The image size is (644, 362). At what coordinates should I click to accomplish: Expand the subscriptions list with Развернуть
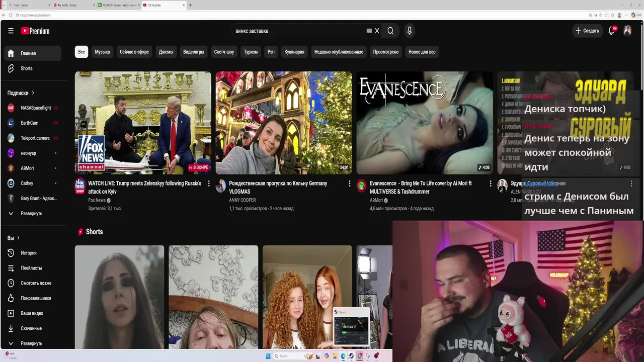tap(33, 213)
